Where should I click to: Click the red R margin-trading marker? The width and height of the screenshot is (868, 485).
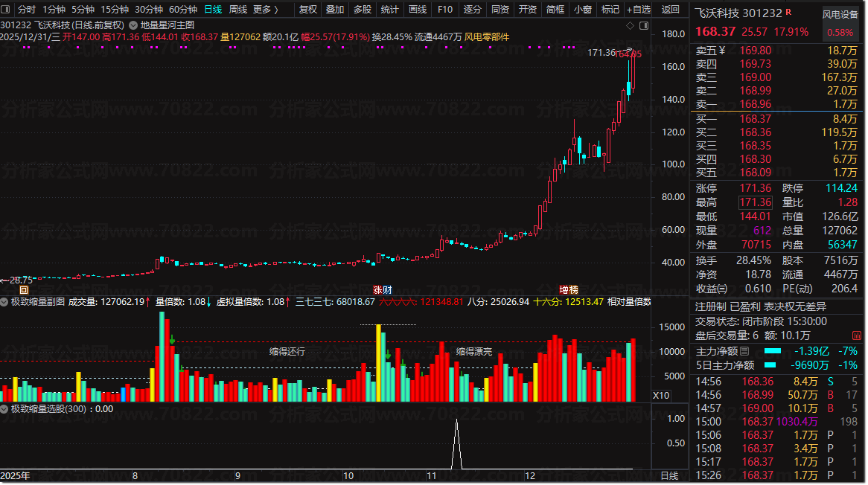(x=788, y=13)
